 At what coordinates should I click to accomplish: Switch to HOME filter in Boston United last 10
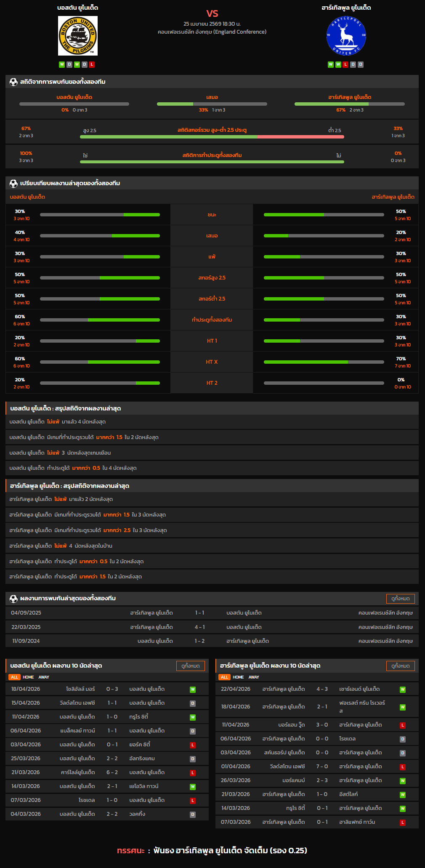pyautogui.click(x=28, y=677)
